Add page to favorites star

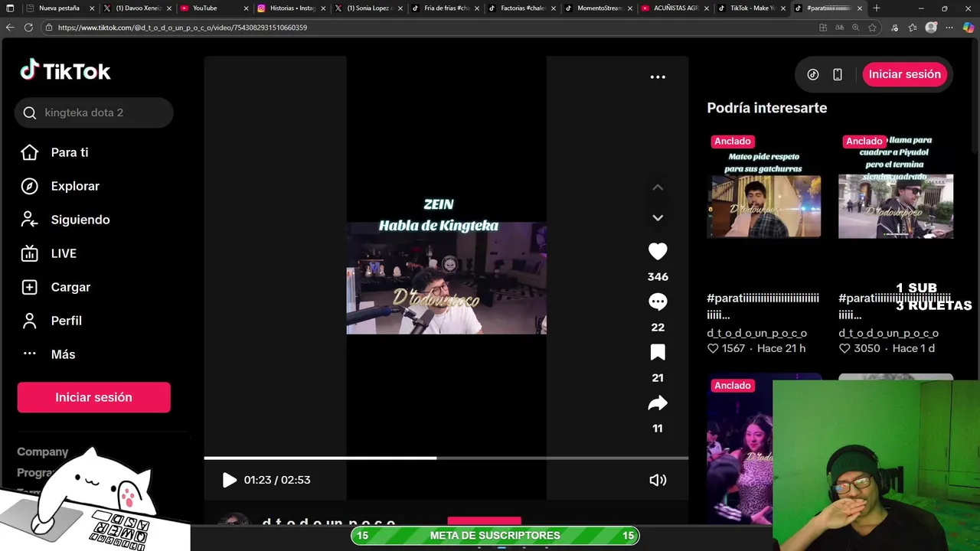872,28
